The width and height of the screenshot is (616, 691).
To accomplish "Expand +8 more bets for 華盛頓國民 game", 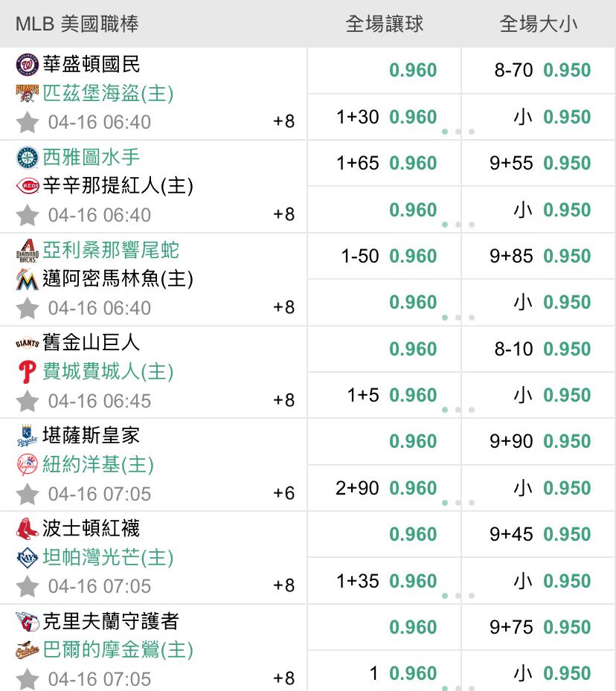I will [283, 121].
